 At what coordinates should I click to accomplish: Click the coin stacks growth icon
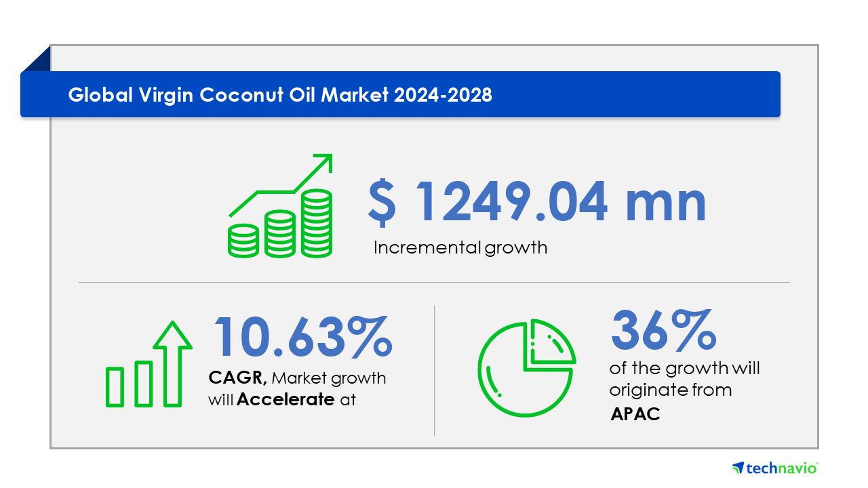click(x=281, y=205)
